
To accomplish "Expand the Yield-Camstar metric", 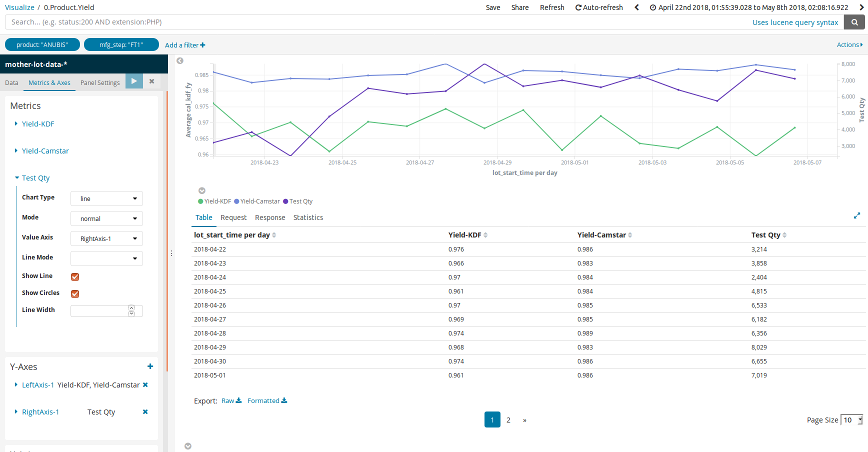I will (x=41, y=151).
